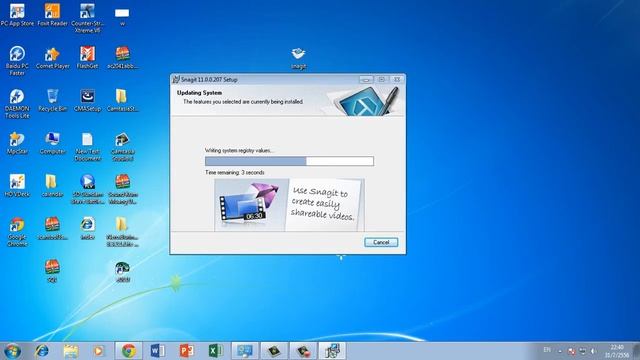This screenshot has height=360, width=640.
Task: Open the FlashGet desktop icon
Action: point(87,58)
